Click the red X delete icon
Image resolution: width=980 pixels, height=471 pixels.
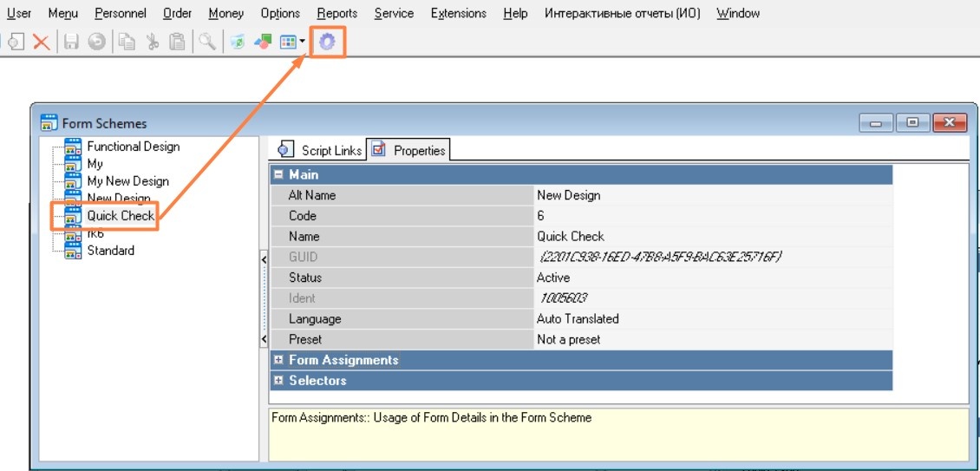pyautogui.click(x=41, y=42)
